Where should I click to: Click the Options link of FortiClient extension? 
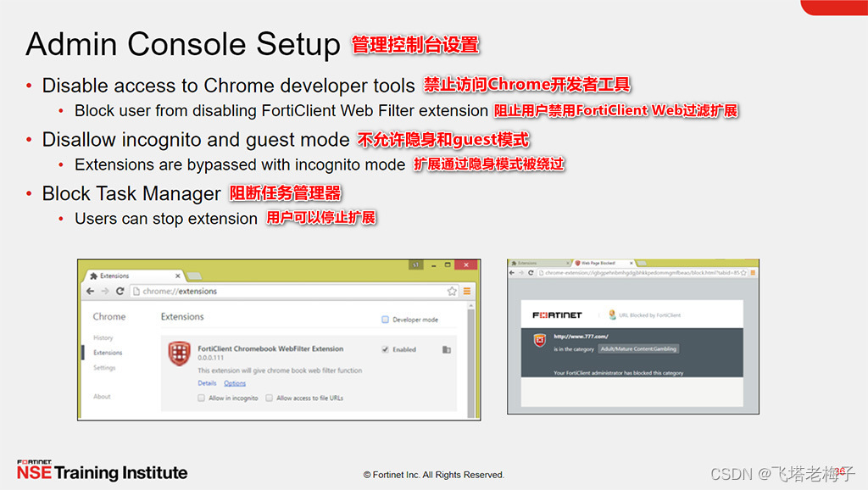(x=235, y=383)
